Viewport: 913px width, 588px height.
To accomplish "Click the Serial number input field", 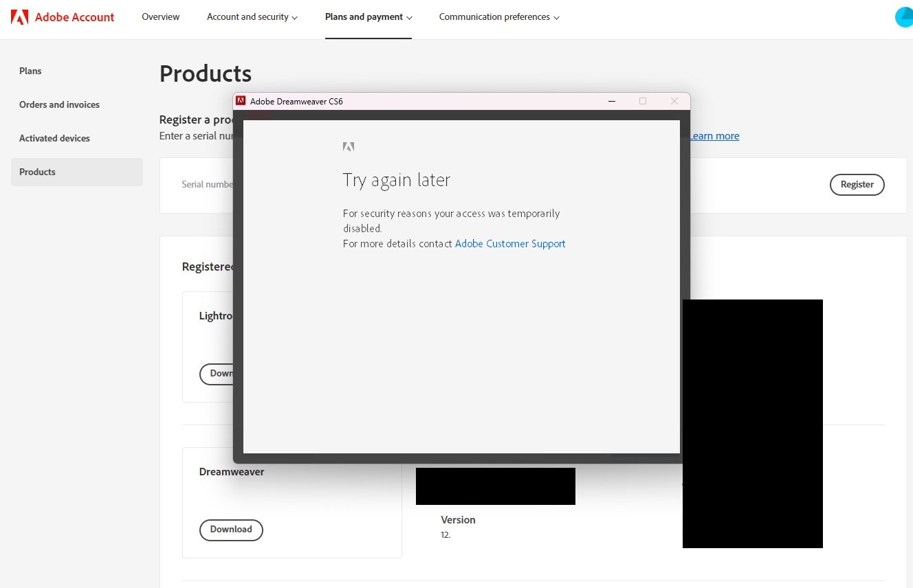I will 208,184.
